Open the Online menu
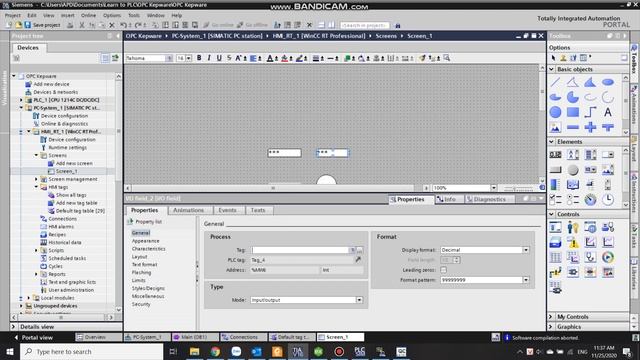The width and height of the screenshot is (640, 360). (x=88, y=15)
